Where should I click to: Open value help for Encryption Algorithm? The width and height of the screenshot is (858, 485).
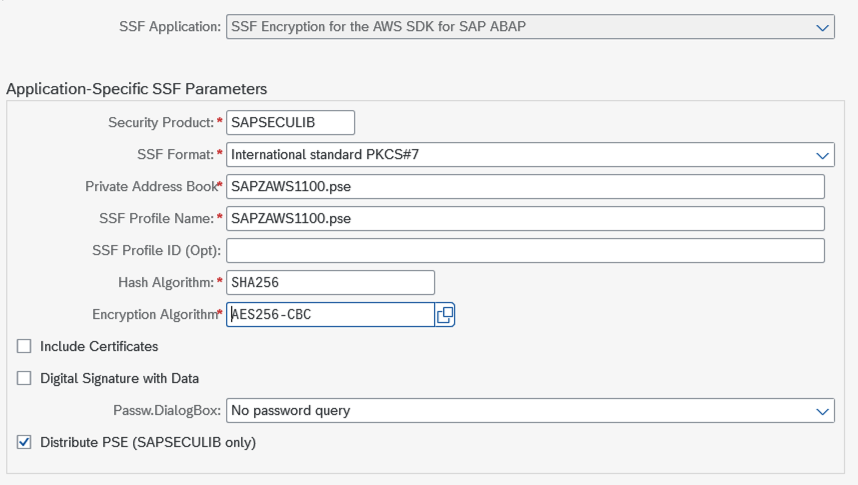click(445, 314)
